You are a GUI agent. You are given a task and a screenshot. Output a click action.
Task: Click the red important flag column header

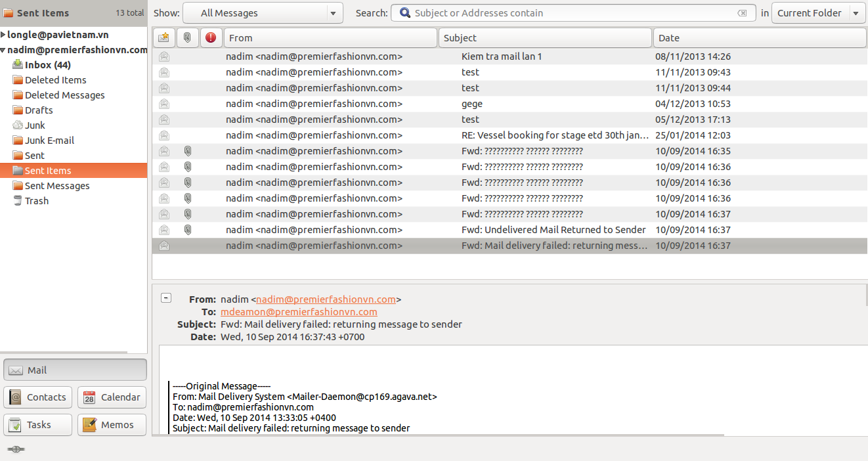tap(210, 38)
